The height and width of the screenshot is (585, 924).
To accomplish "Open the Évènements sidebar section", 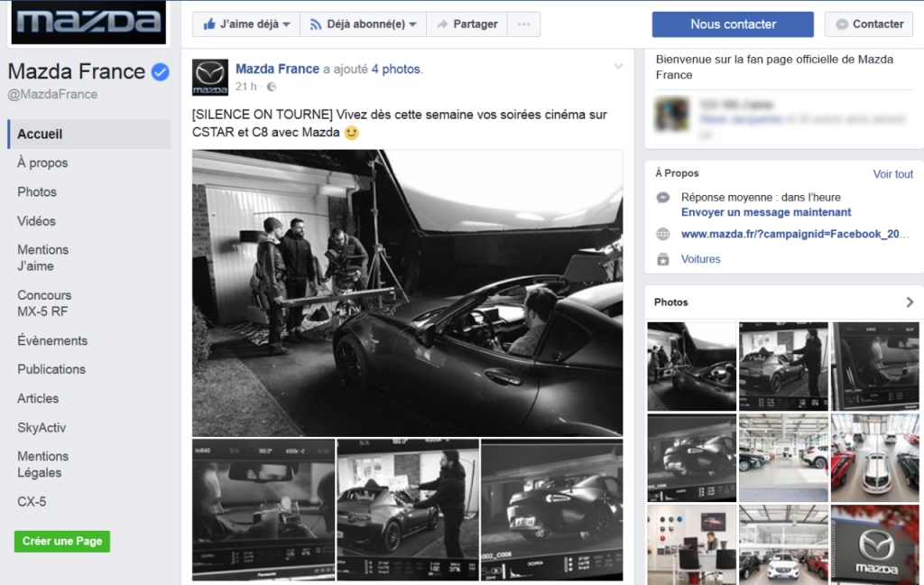I will [x=52, y=340].
